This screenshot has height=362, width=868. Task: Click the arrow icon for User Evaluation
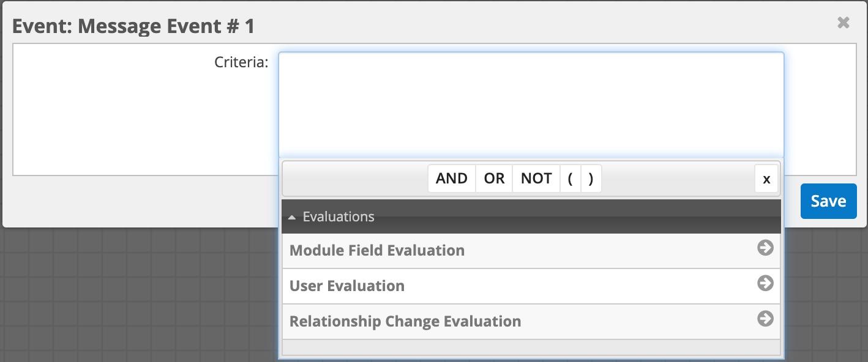[765, 283]
